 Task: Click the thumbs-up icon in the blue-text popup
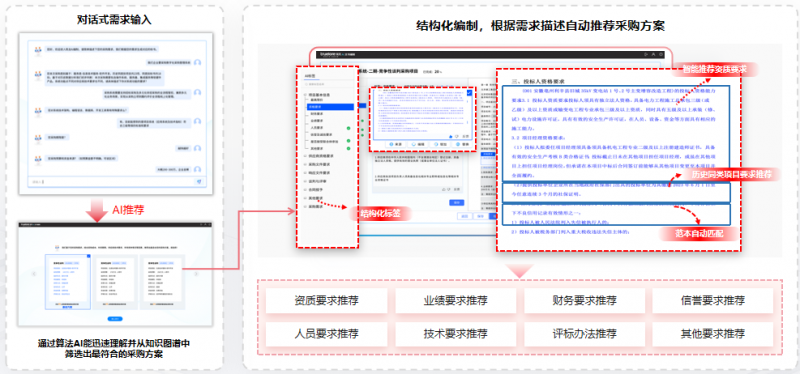451,137
